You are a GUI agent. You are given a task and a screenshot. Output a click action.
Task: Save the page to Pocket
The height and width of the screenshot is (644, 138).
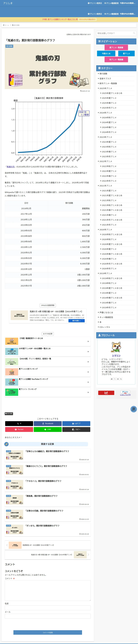pos(19,430)
